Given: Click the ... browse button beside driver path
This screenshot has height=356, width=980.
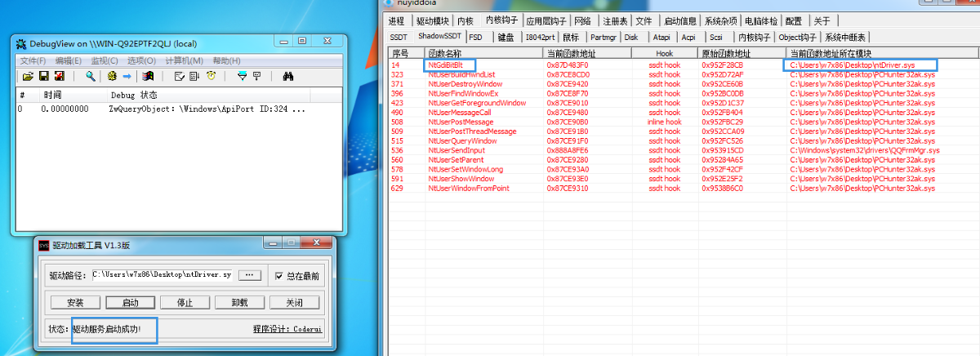Looking at the screenshot, I should 251,275.
